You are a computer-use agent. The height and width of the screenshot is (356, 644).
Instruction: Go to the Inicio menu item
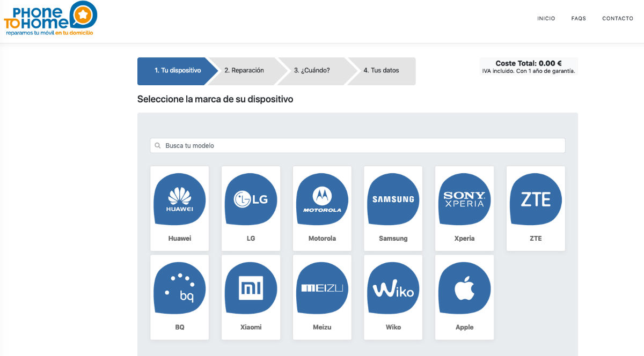[x=546, y=19]
